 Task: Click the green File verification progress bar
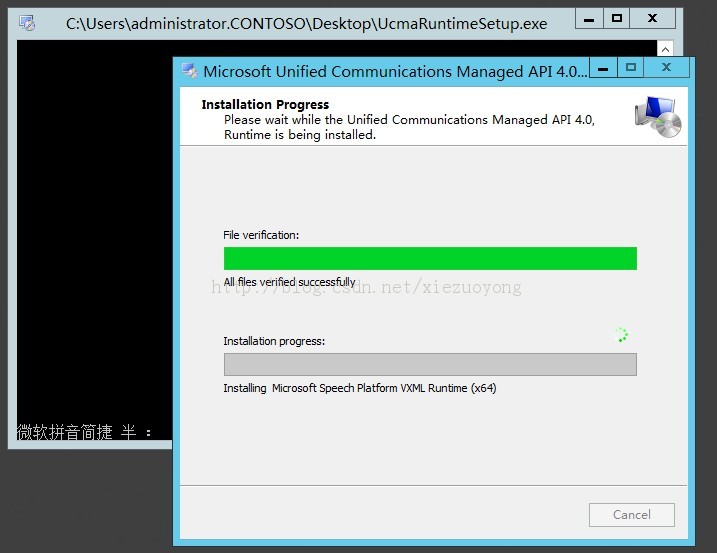tap(430, 258)
